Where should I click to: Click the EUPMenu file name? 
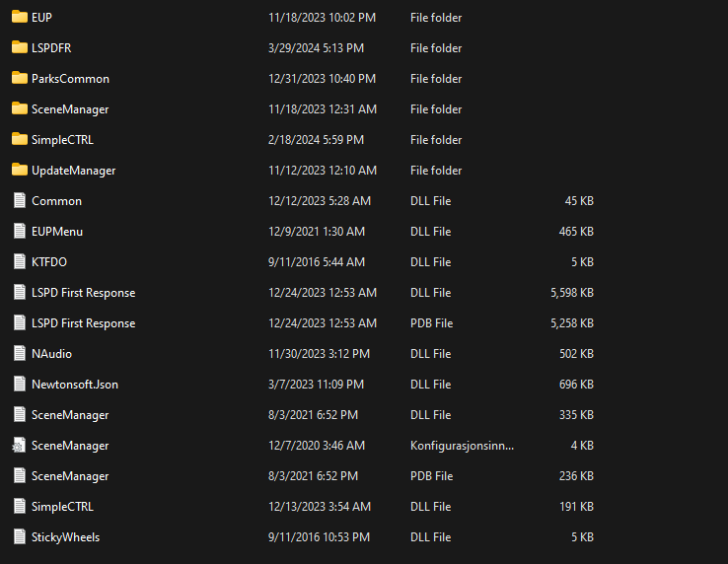point(57,232)
